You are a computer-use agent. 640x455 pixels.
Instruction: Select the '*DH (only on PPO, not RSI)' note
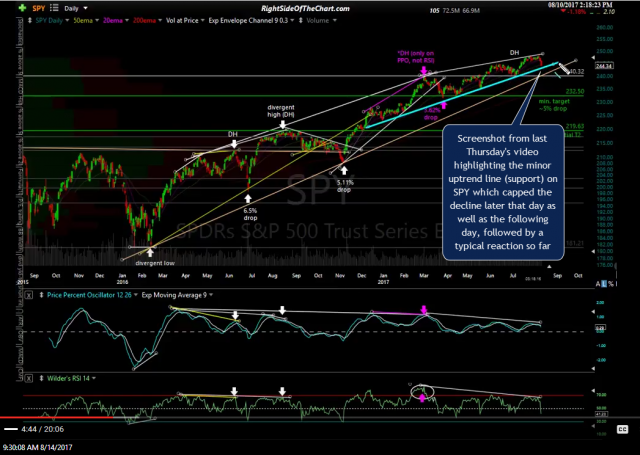click(416, 57)
